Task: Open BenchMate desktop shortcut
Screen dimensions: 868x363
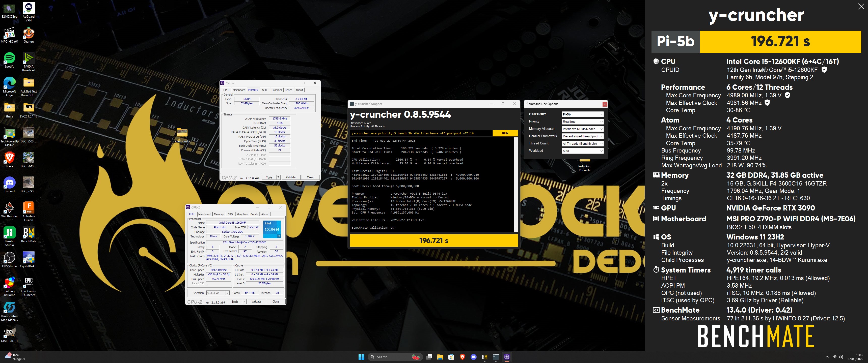Action: click(x=29, y=235)
